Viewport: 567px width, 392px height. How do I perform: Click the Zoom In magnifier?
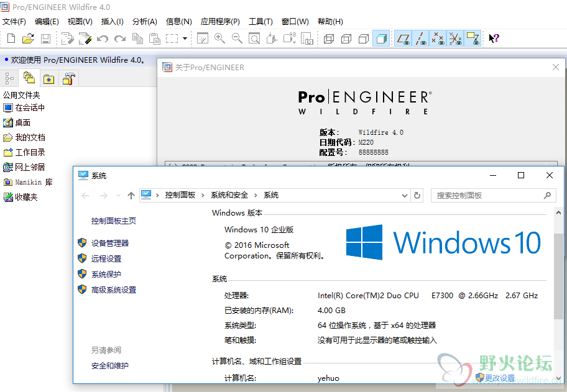click(220, 39)
